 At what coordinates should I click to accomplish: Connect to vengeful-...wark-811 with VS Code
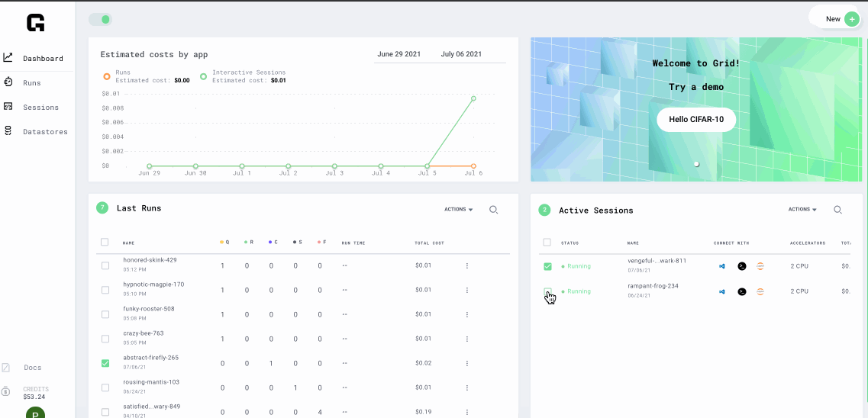click(x=722, y=266)
